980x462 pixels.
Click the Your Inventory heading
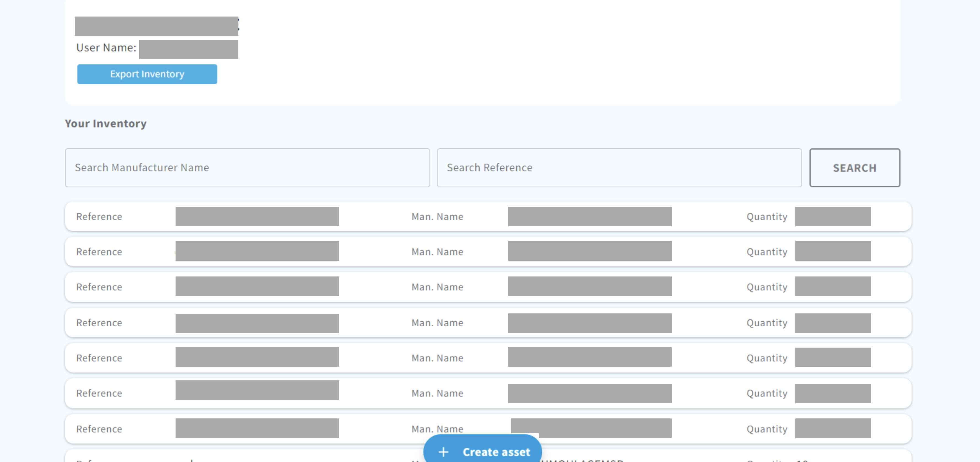coord(105,123)
